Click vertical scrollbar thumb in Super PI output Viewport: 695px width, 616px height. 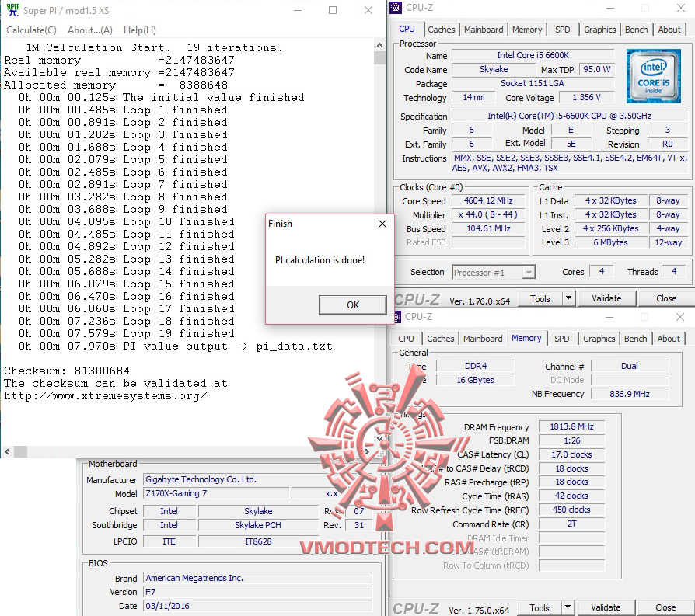(x=379, y=58)
